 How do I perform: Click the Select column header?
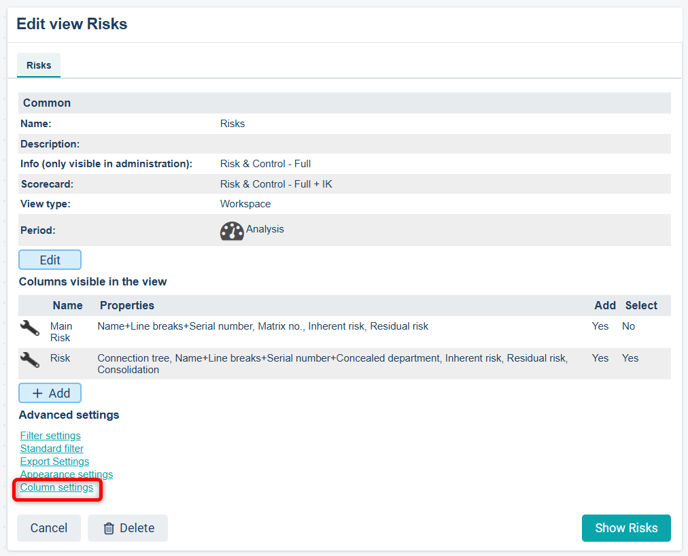click(641, 305)
